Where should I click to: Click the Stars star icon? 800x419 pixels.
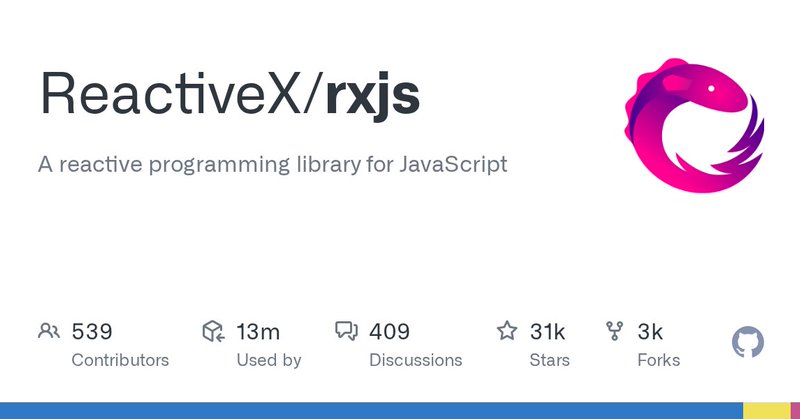[507, 331]
